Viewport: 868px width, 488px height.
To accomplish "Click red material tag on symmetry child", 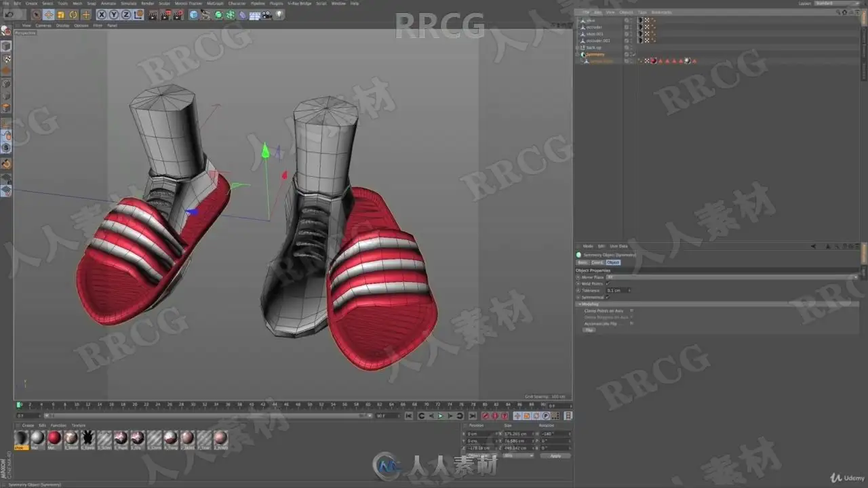I will tap(654, 61).
